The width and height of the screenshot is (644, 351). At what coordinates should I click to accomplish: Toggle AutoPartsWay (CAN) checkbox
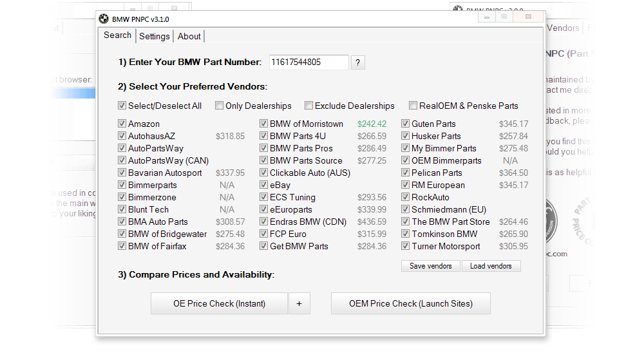click(x=122, y=160)
